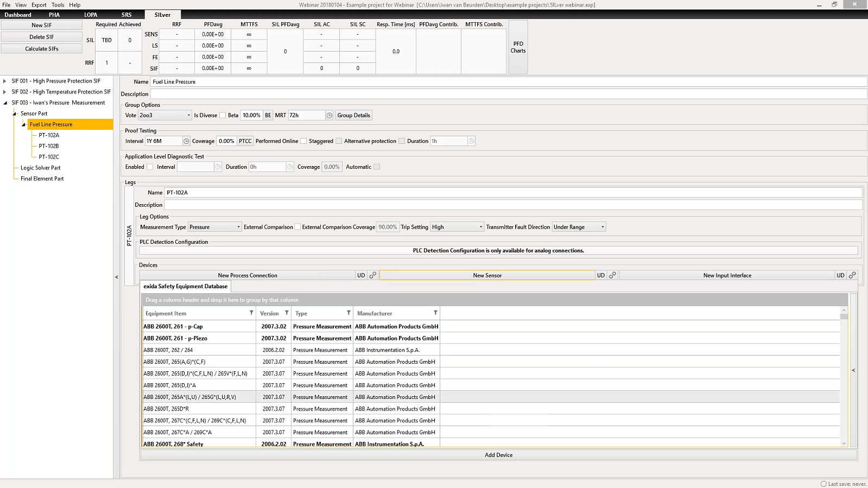
Task: Click the Diagnostic Test interval clock icon
Action: 218,167
